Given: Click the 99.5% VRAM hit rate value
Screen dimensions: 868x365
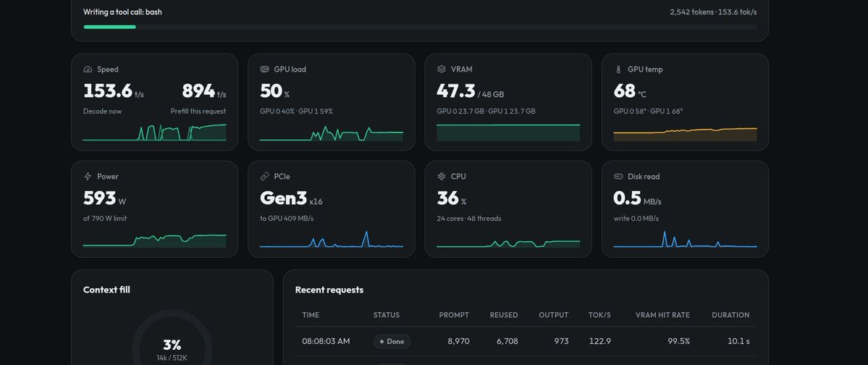Looking at the screenshot, I should pyautogui.click(x=678, y=341).
